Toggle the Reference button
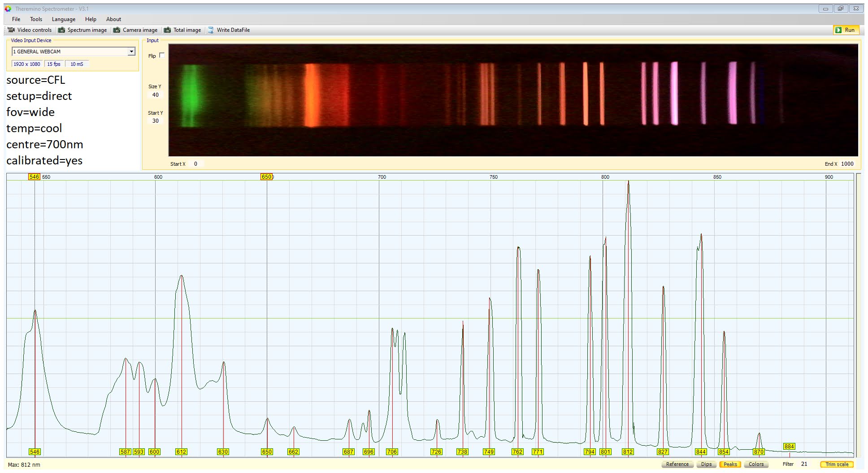The width and height of the screenshot is (868, 473). click(677, 464)
